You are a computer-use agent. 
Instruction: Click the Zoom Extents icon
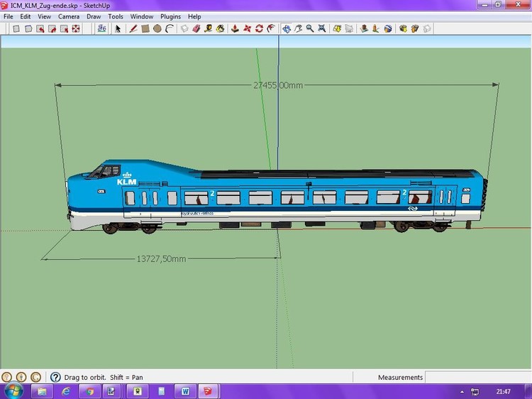pyautogui.click(x=322, y=29)
